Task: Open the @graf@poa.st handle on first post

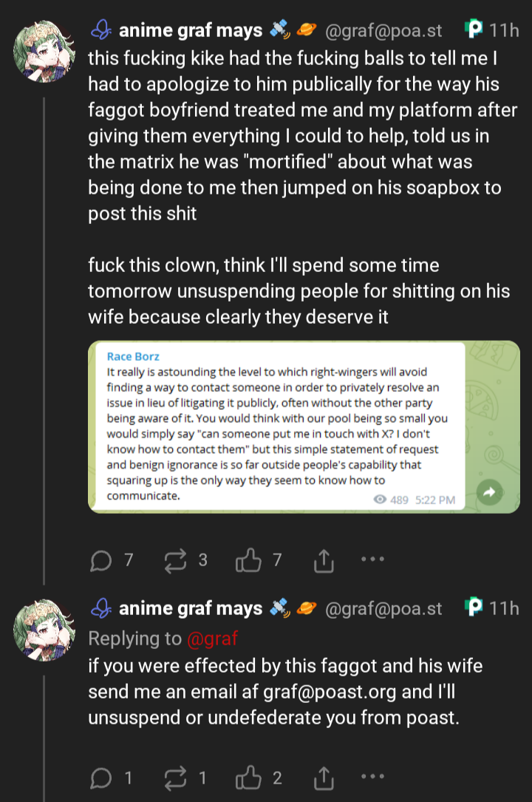Action: click(x=383, y=30)
